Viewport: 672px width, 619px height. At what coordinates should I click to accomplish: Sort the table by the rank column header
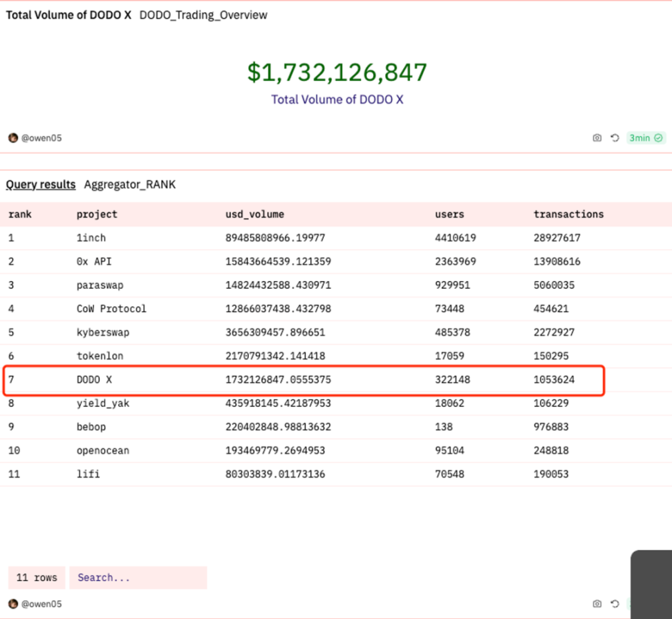tap(20, 214)
